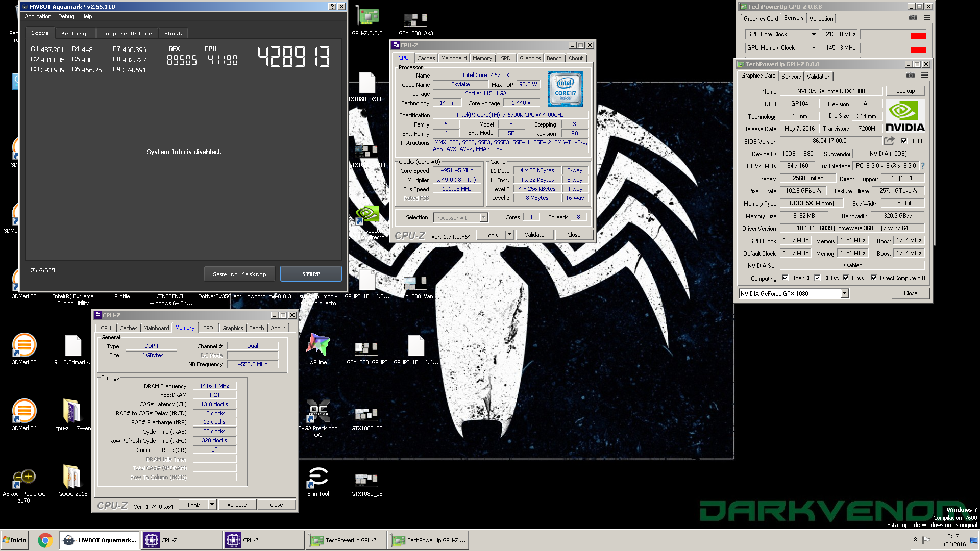Click the Intel Core i7 logo in CPU-Z
980x551 pixels.
tap(565, 89)
